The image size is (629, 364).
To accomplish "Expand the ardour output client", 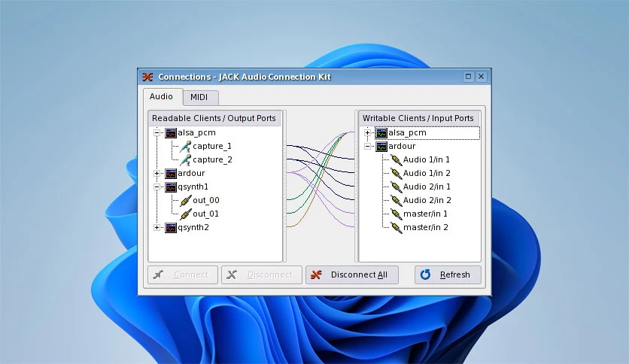I will pos(156,174).
